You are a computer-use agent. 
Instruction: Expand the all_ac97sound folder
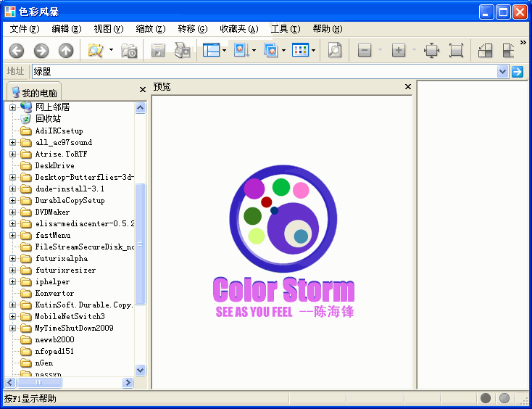pos(12,143)
